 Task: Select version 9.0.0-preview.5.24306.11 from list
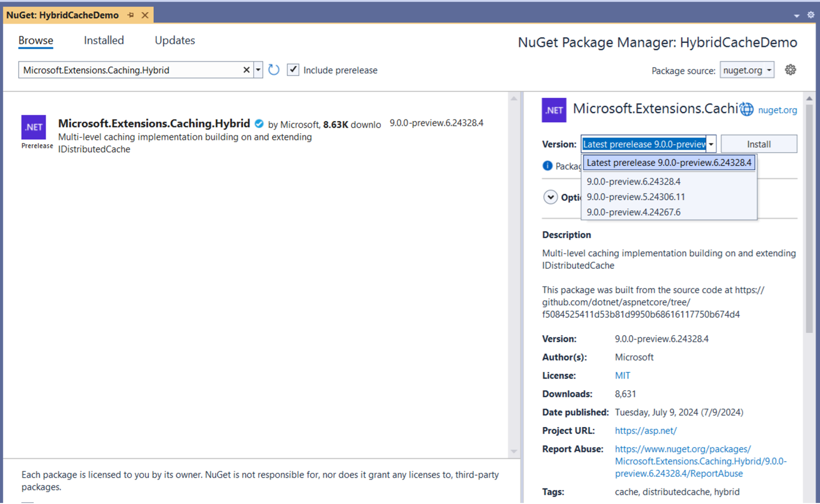(635, 196)
